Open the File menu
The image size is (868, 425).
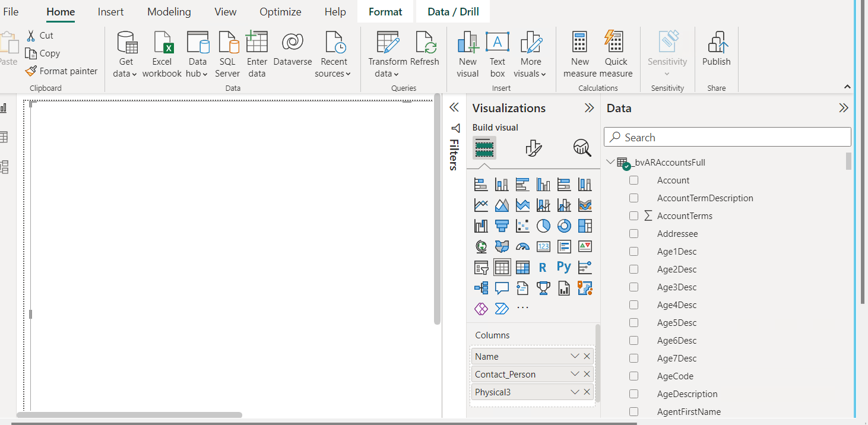(11, 12)
